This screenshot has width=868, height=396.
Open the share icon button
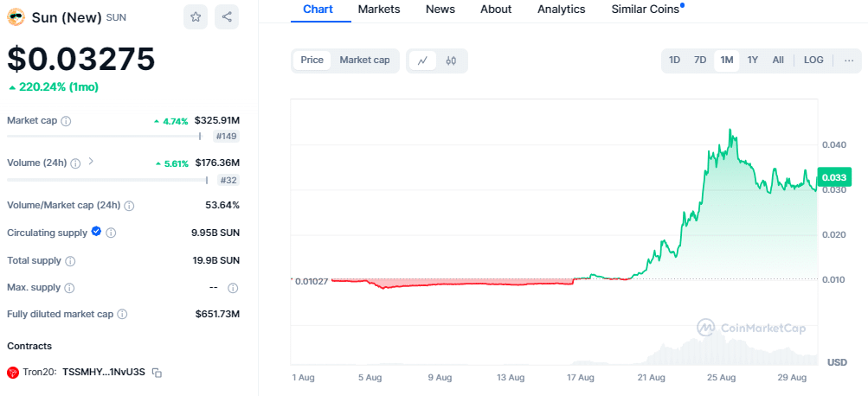(x=227, y=16)
